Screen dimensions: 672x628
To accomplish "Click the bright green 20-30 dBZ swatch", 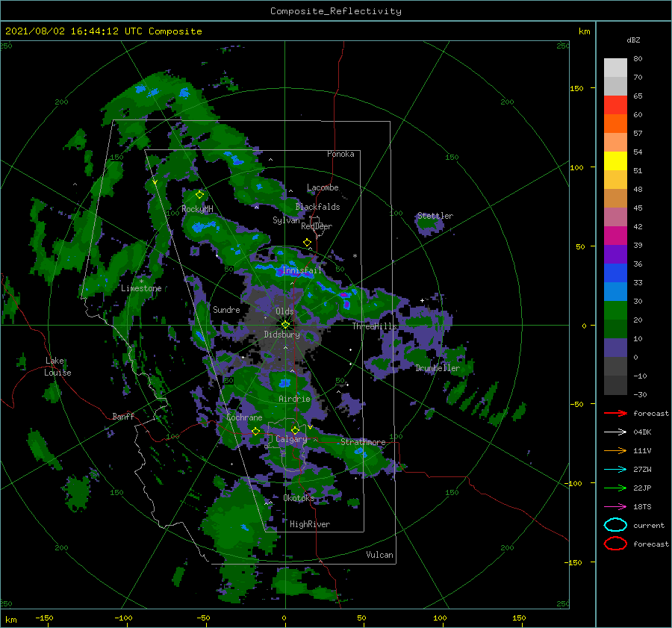I will coord(615,311).
